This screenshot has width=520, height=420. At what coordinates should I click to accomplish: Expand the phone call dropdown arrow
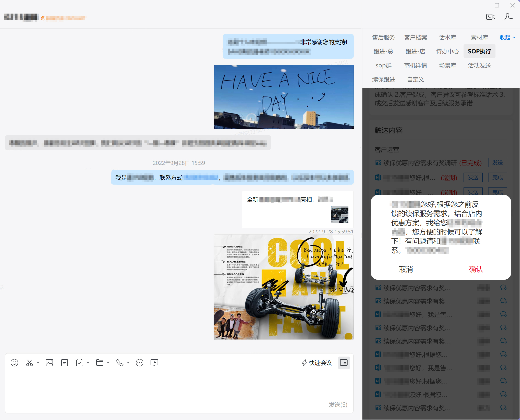[x=128, y=362]
